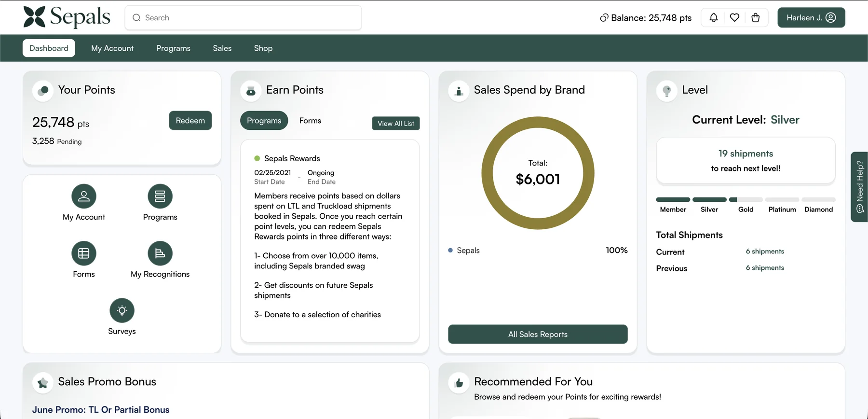The width and height of the screenshot is (868, 419).
Task: Click the Forms circle icon
Action: [84, 253]
